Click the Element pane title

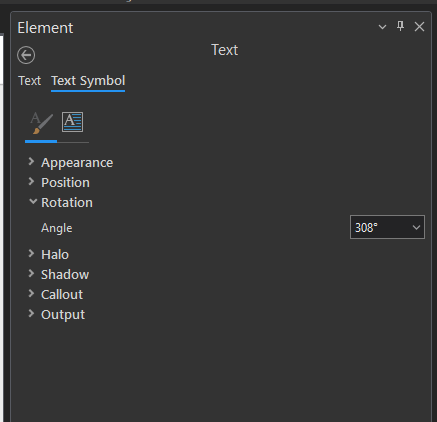pos(45,28)
